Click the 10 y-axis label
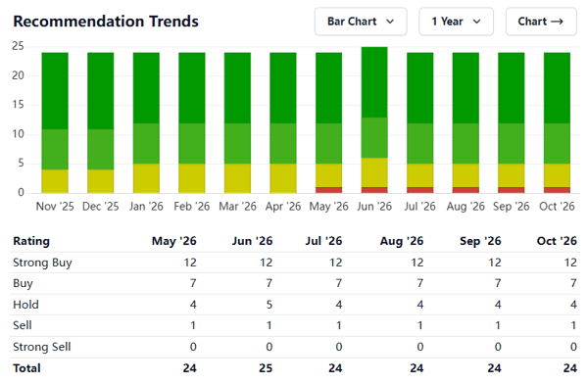The width and height of the screenshot is (588, 384). (18, 134)
